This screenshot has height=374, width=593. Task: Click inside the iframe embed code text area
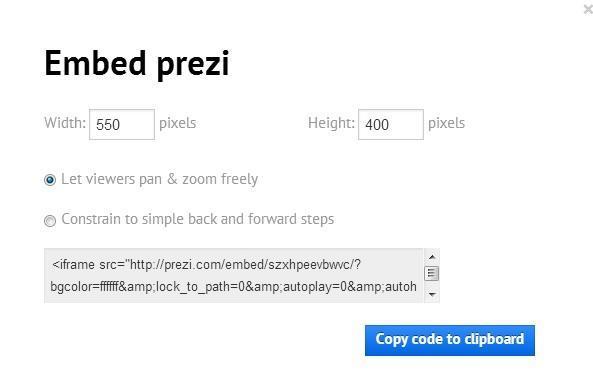point(233,276)
